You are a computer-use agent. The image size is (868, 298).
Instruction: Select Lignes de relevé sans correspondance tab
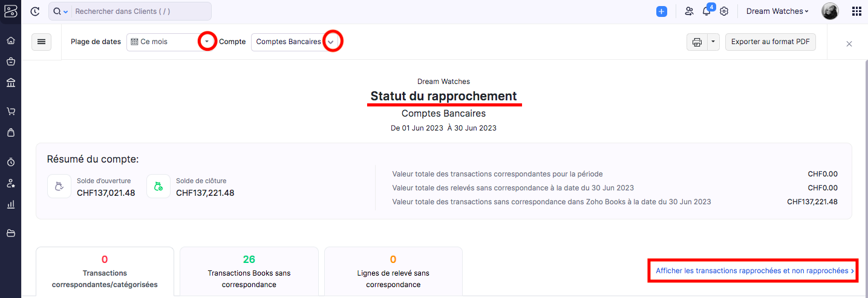tap(393, 272)
